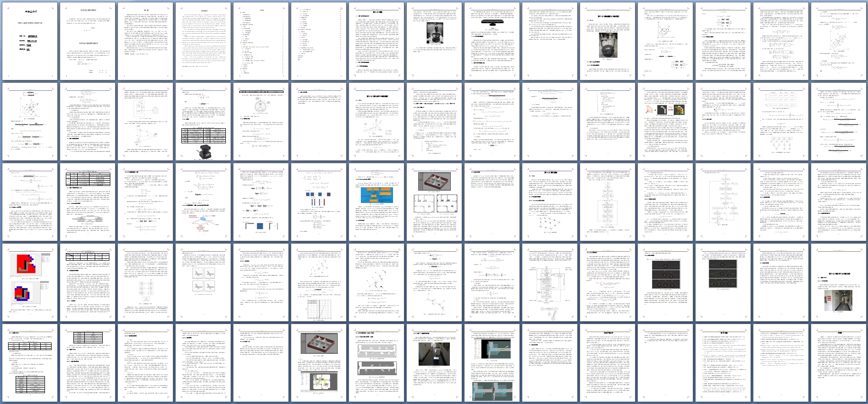Image resolution: width=868 pixels, height=404 pixels.
Task: Open the page with the dark hallway photo
Action: (x=434, y=363)
